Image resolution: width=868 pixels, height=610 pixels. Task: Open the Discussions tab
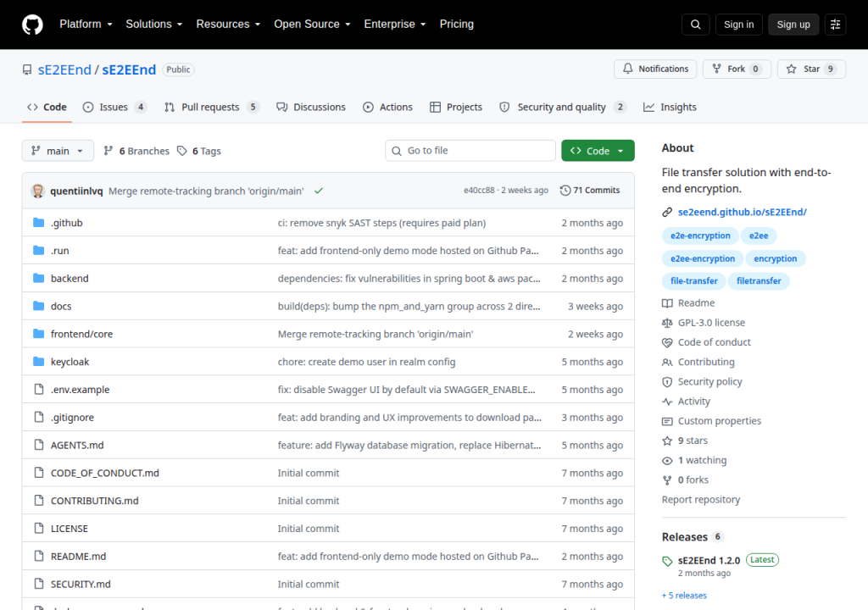click(311, 107)
